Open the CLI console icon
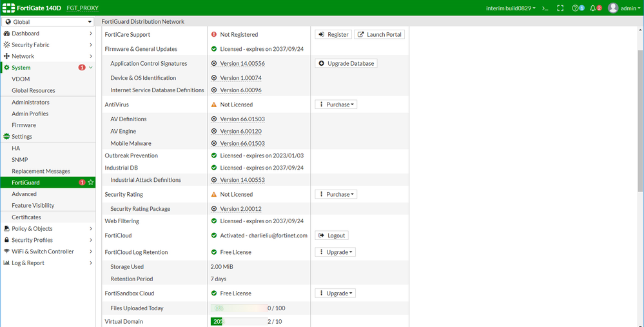 click(545, 8)
